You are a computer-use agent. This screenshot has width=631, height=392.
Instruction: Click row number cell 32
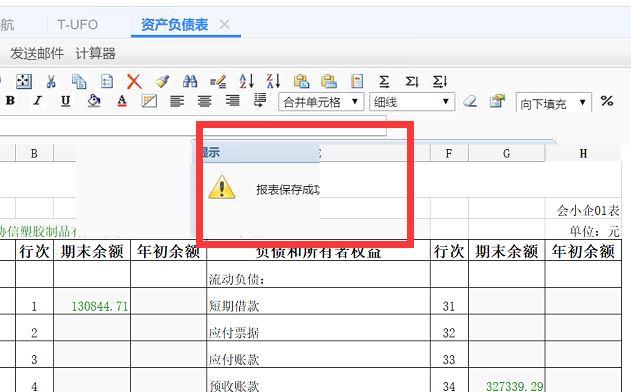(x=449, y=328)
